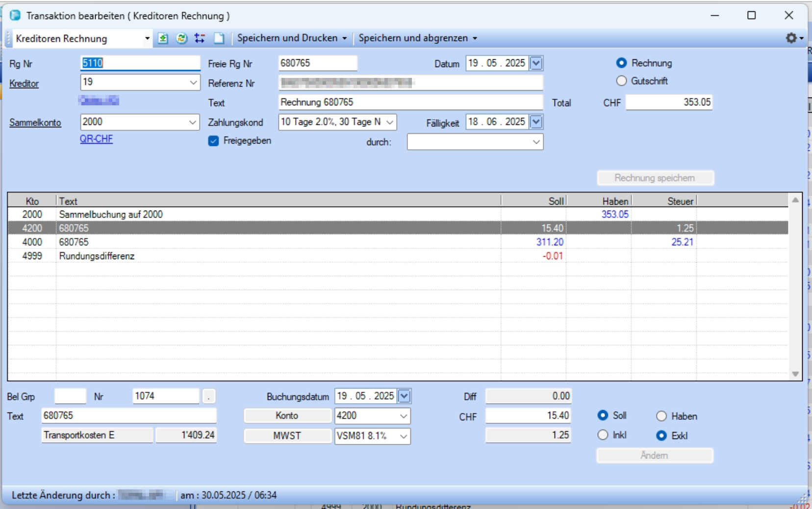Screen dimensions: 812x509
Task: Click the Haben column header
Action: 599,201
